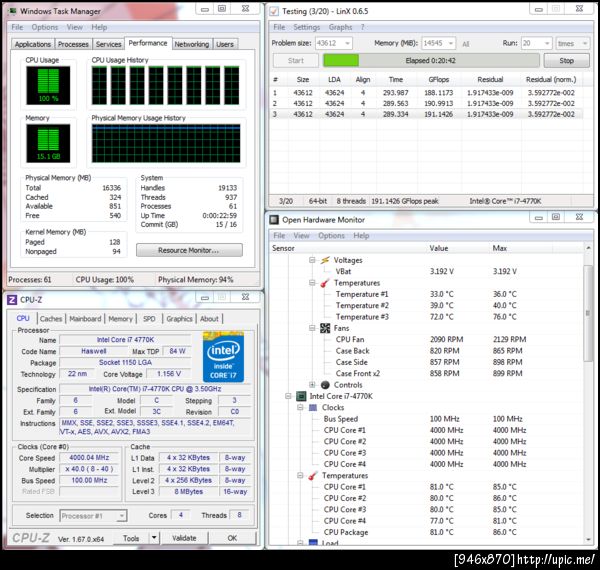Open the Graphs menu in LinX
The height and width of the screenshot is (570, 600).
pyautogui.click(x=340, y=27)
